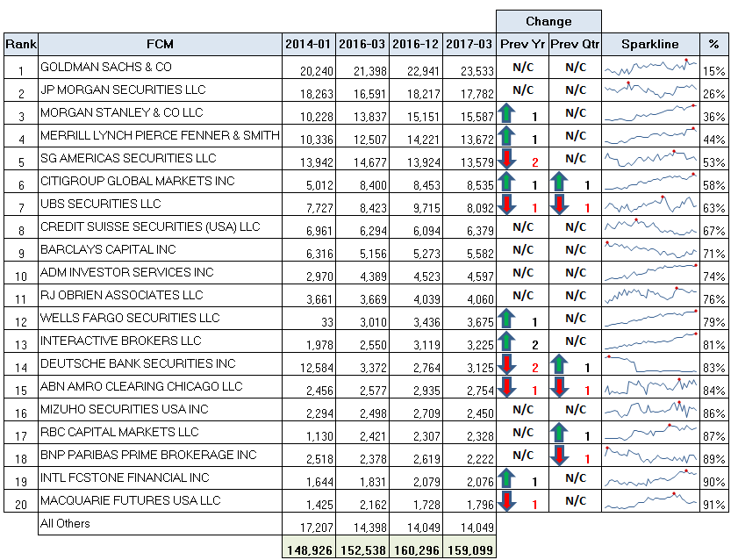
Task: View the Deutsche Bank Securities sparkline
Action: [651, 364]
